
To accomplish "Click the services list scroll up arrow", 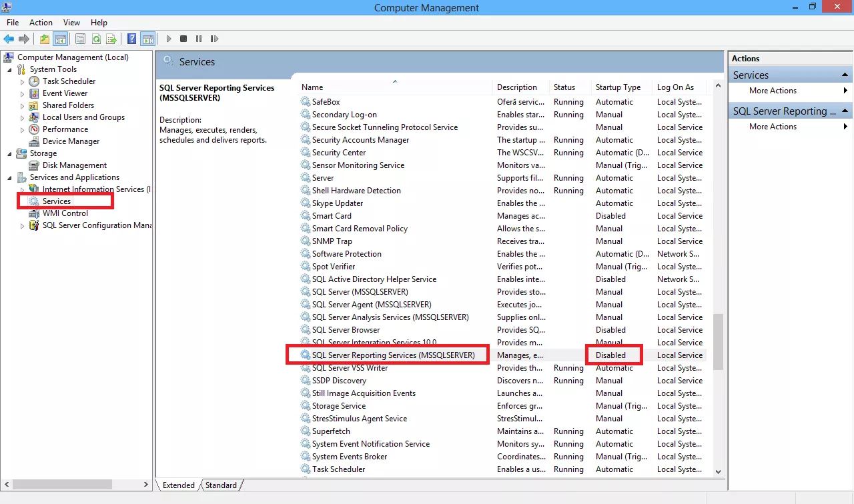I will point(718,86).
